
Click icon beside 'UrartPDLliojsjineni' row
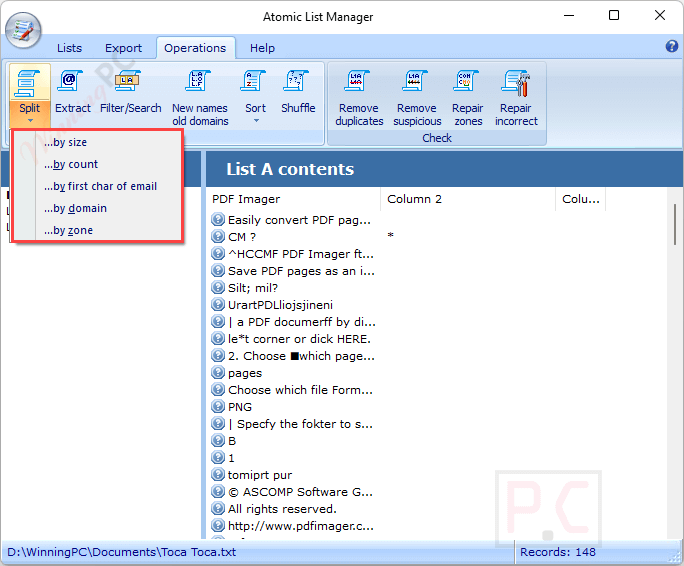tap(218, 305)
